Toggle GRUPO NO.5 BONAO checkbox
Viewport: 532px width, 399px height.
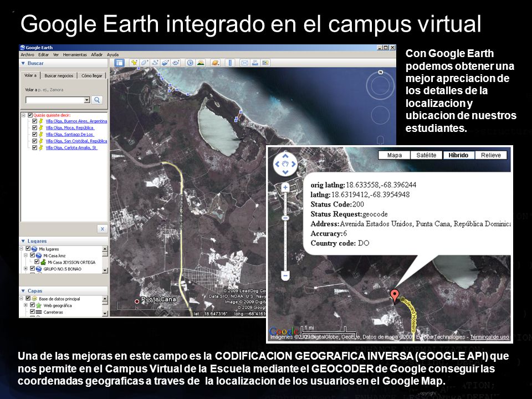[33, 269]
